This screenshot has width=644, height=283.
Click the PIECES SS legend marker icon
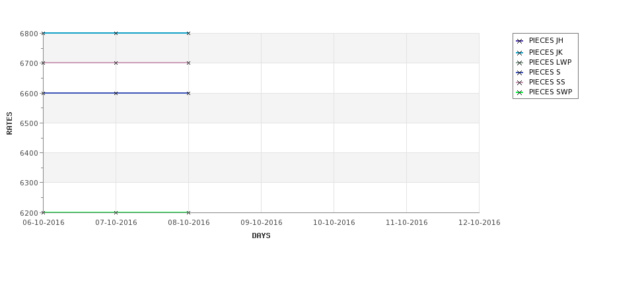pyautogui.click(x=520, y=82)
